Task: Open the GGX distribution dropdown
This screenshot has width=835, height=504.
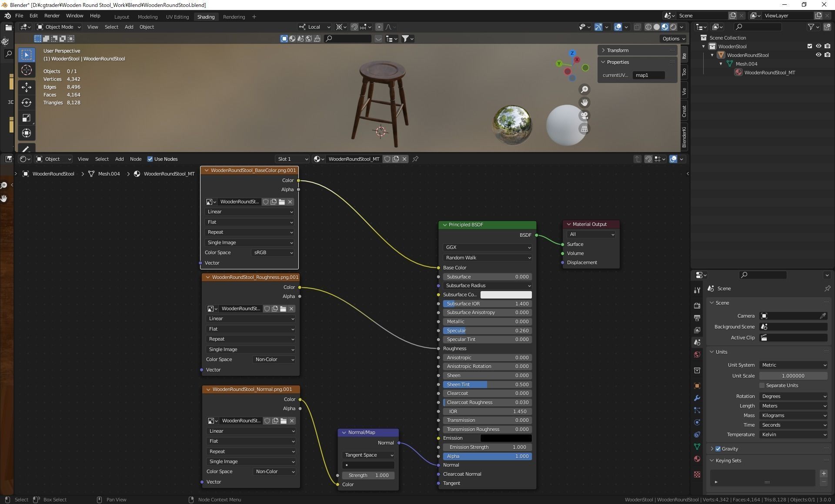Action: tap(487, 247)
